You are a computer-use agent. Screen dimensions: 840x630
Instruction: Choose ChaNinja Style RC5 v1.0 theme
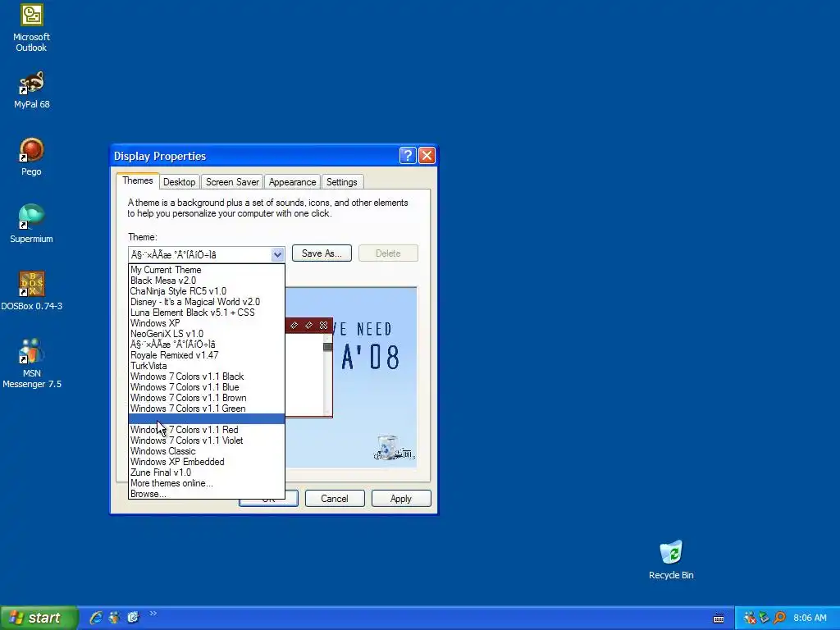point(206,291)
